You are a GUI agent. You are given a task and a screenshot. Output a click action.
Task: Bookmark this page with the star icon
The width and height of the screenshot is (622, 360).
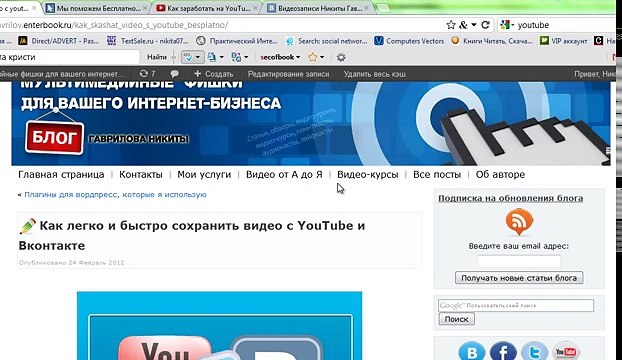[451, 25]
